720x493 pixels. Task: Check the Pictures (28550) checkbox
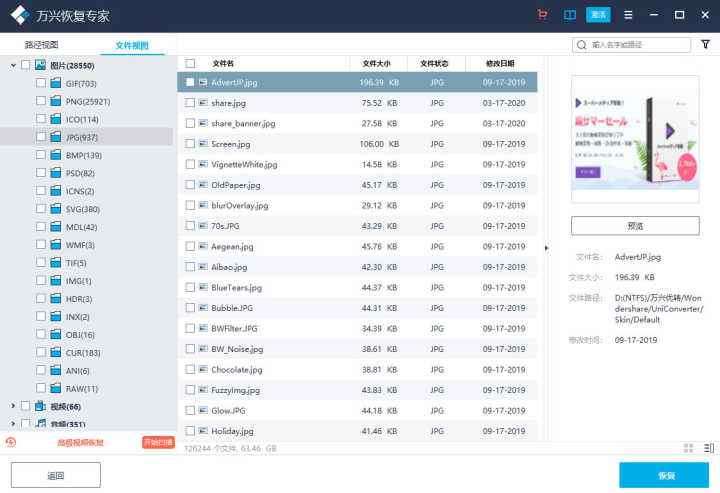click(26, 65)
